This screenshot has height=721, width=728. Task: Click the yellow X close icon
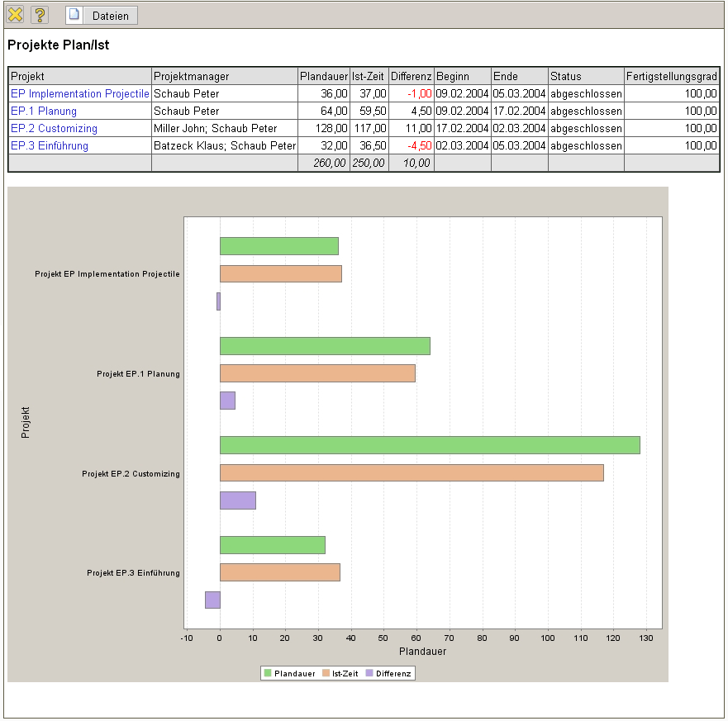(x=15, y=15)
